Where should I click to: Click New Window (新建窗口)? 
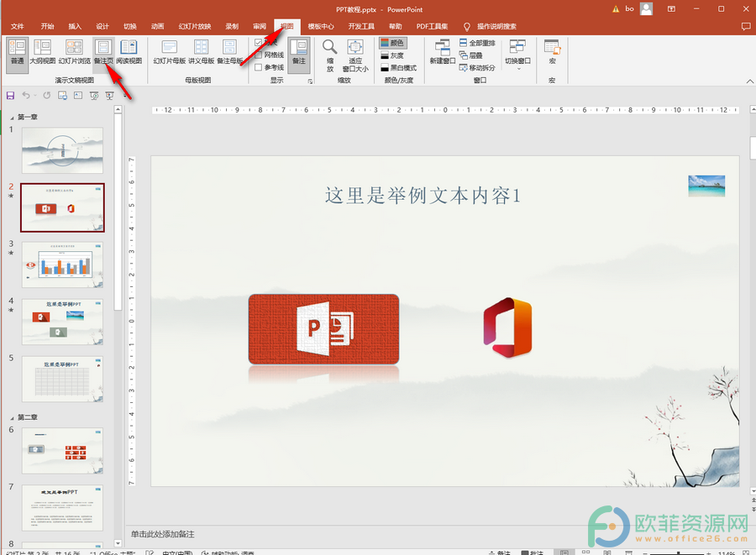pyautogui.click(x=442, y=53)
